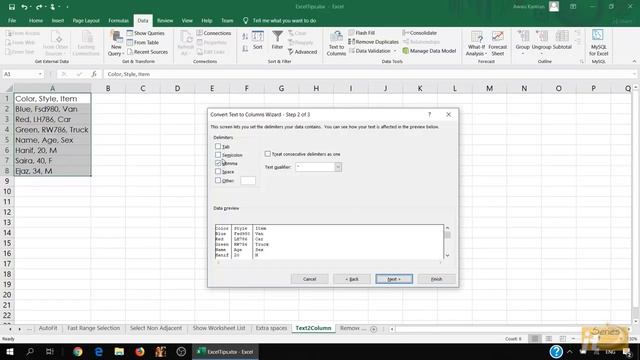Click column header B
The height and width of the screenshot is (360, 640).
(x=108, y=88)
